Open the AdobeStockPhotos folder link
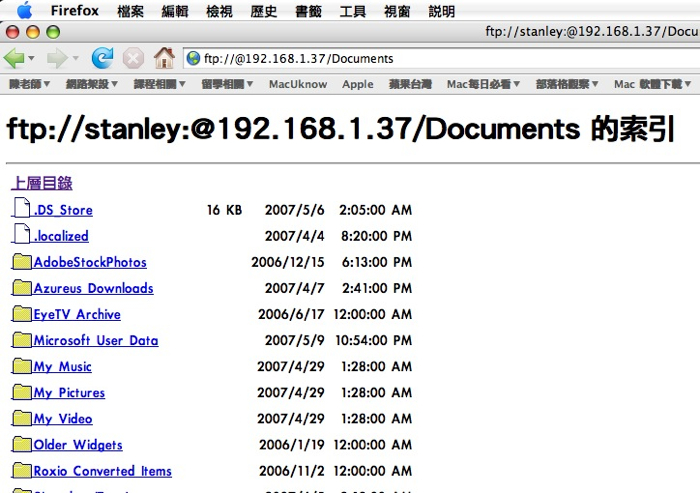 pyautogui.click(x=90, y=262)
